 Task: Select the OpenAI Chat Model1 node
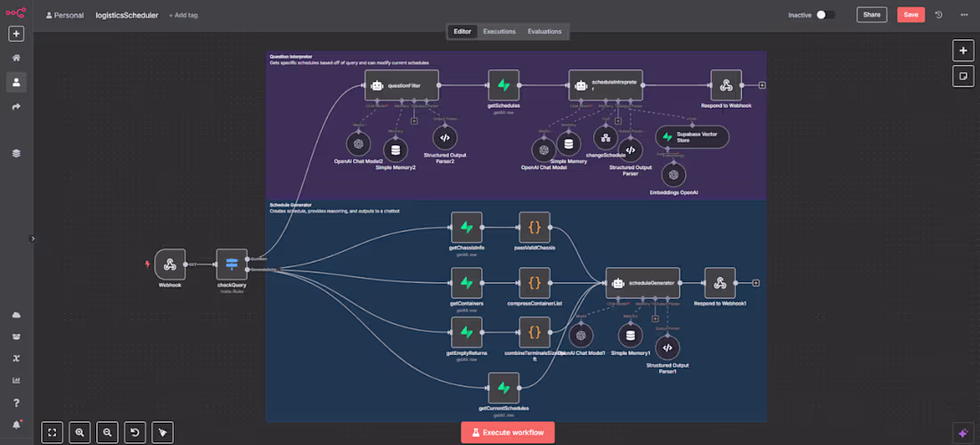pyautogui.click(x=581, y=336)
